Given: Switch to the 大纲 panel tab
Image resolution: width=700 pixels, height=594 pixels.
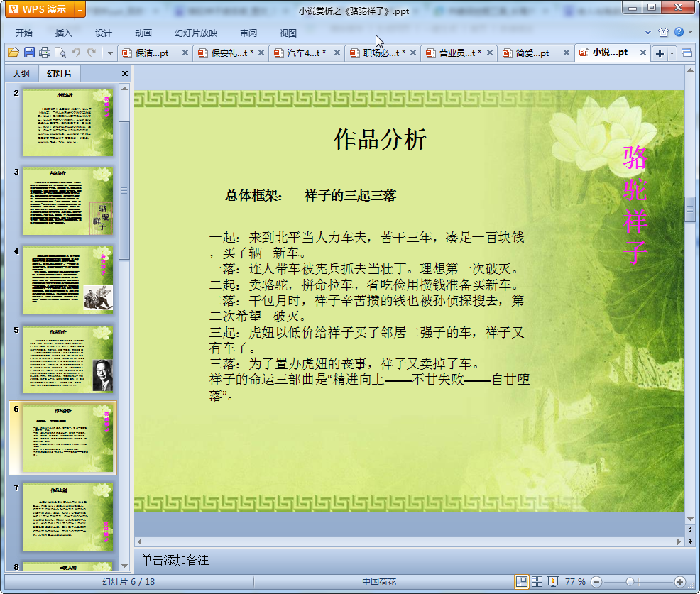Looking at the screenshot, I should 21,74.
